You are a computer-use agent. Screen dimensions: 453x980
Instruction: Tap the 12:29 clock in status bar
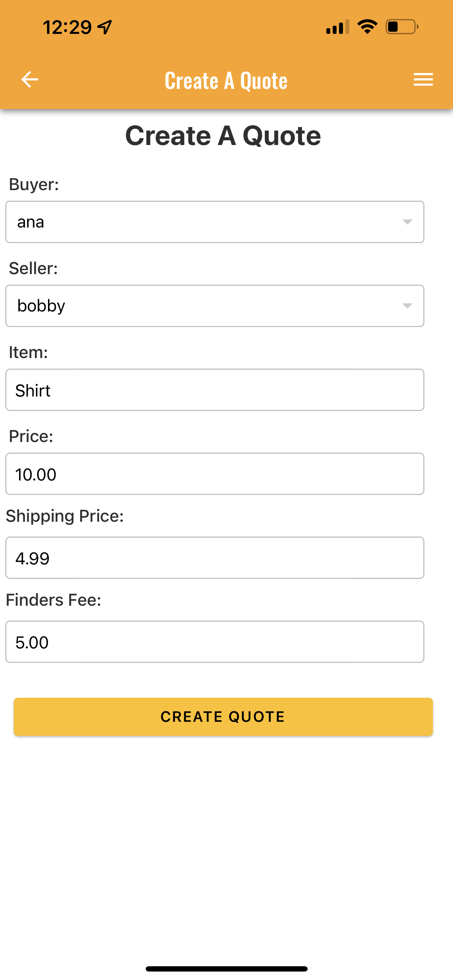point(67,28)
